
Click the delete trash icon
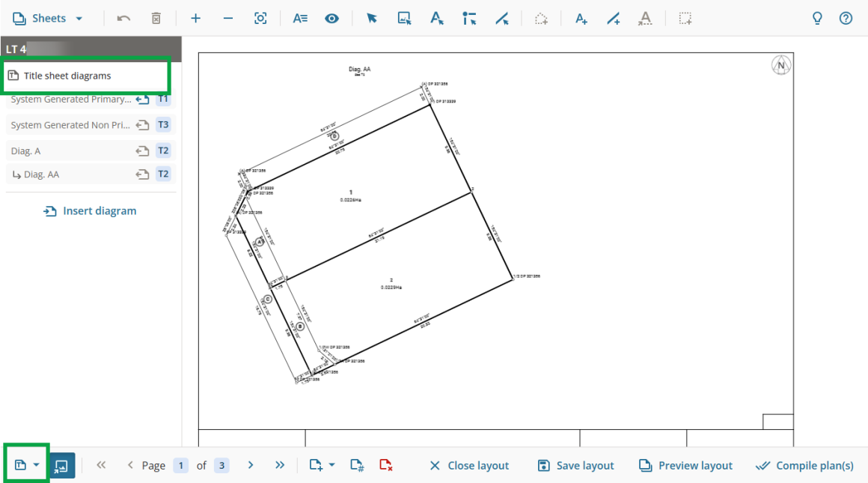pos(156,18)
